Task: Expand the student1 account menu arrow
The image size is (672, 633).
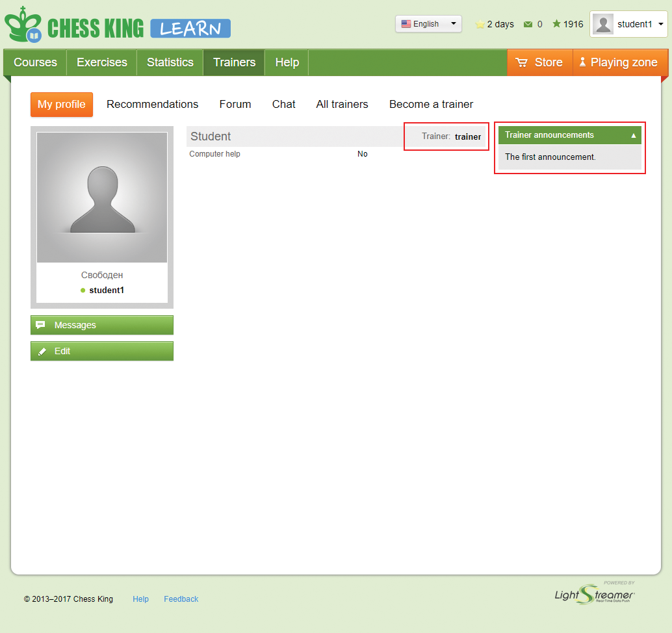Action: [x=661, y=24]
